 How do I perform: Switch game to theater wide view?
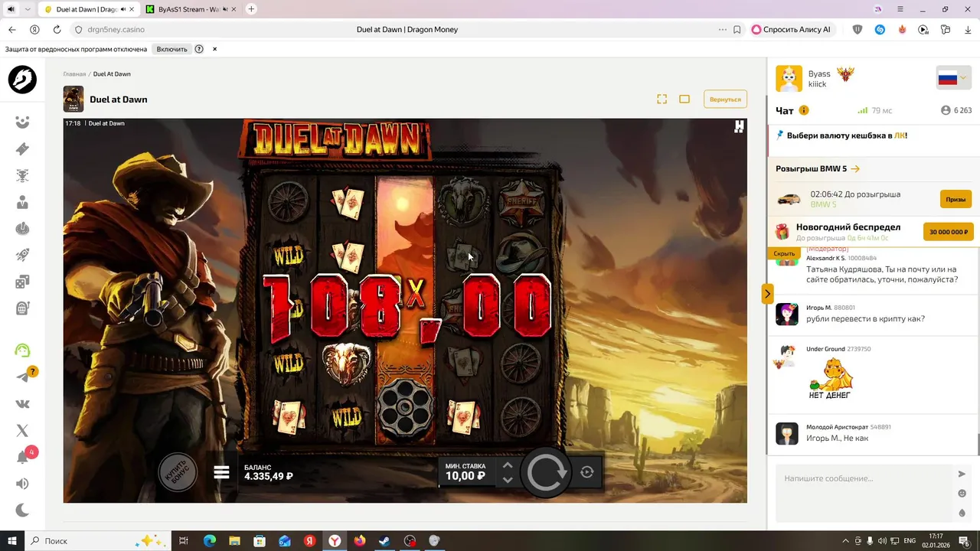click(x=684, y=99)
